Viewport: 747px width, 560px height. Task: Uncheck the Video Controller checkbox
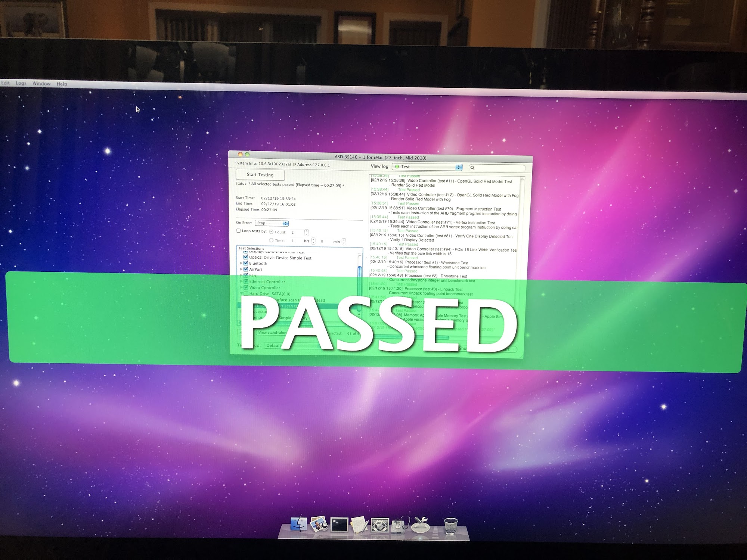click(246, 287)
